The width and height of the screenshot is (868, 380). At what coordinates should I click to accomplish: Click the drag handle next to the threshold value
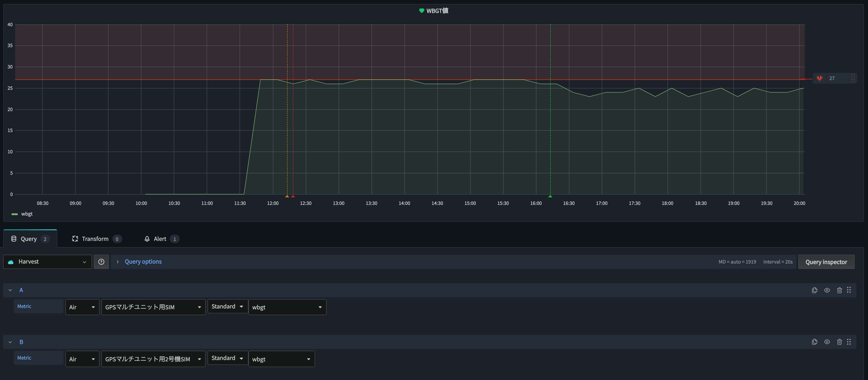[853, 78]
